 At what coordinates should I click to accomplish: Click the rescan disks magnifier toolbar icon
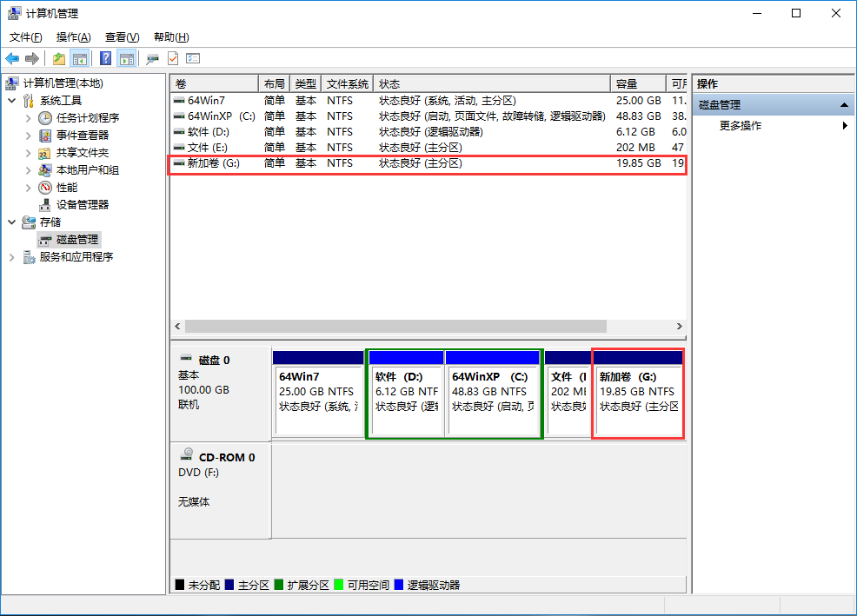tap(153, 58)
